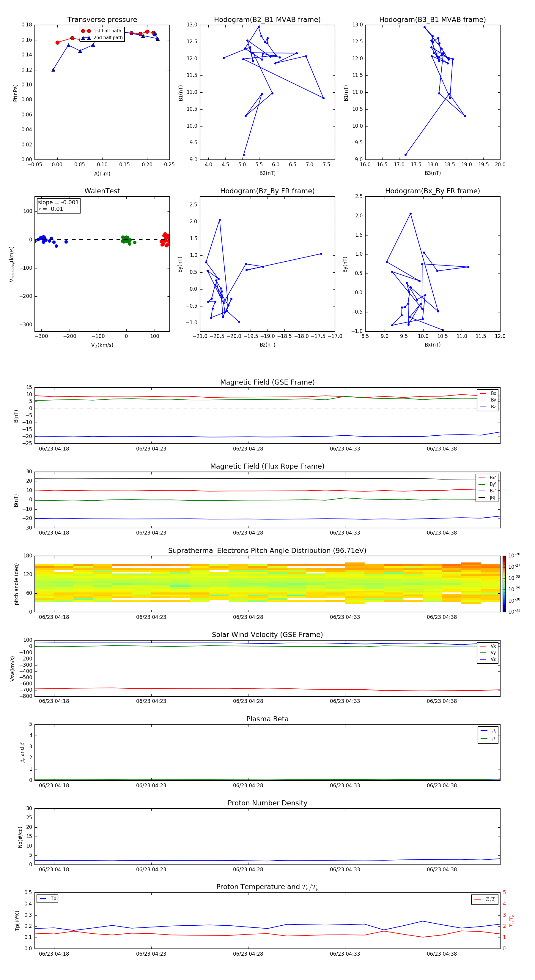Select the "pitch angle (deg)" axis label
535x980 pixels.
click(x=16, y=584)
